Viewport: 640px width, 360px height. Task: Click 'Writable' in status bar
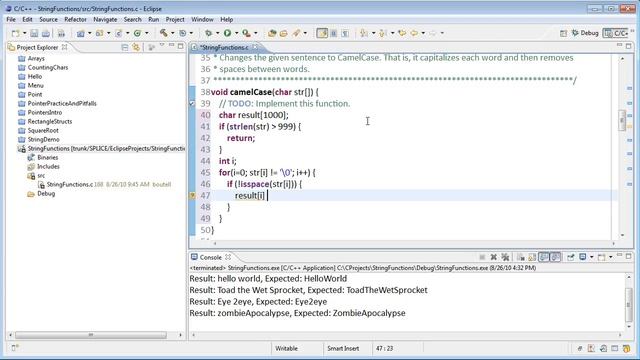coord(286,349)
